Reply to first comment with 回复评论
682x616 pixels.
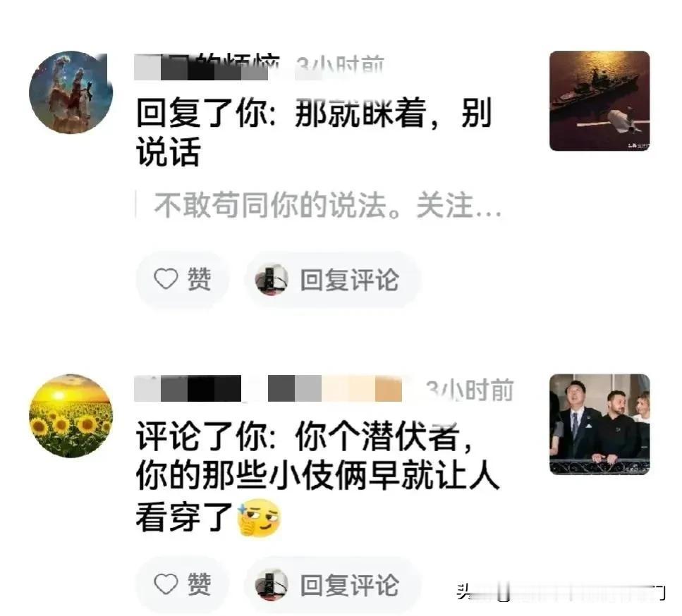pos(333,279)
